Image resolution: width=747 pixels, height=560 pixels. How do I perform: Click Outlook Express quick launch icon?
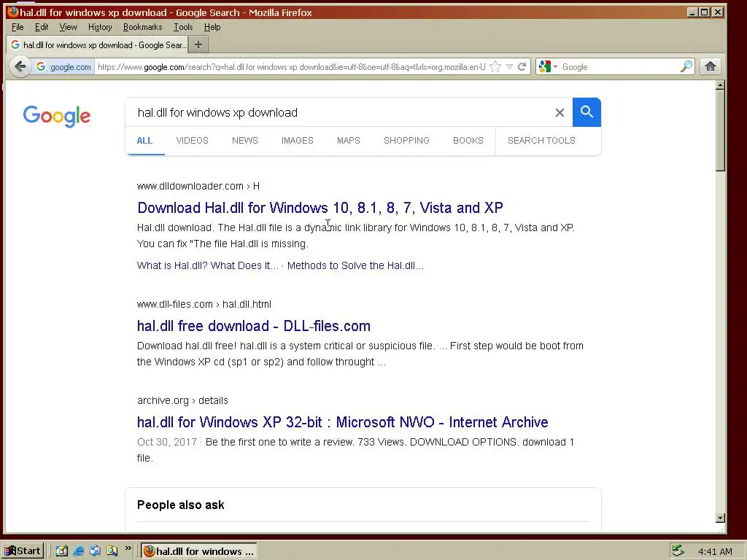point(96,551)
